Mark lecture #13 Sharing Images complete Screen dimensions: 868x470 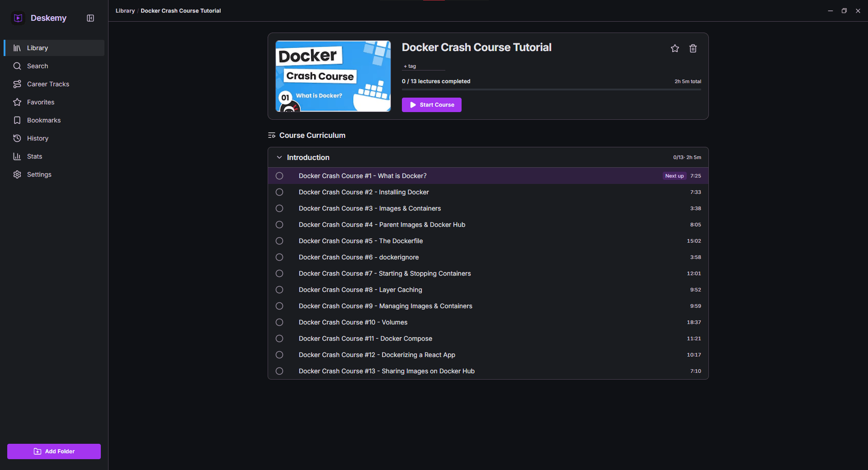tap(279, 371)
